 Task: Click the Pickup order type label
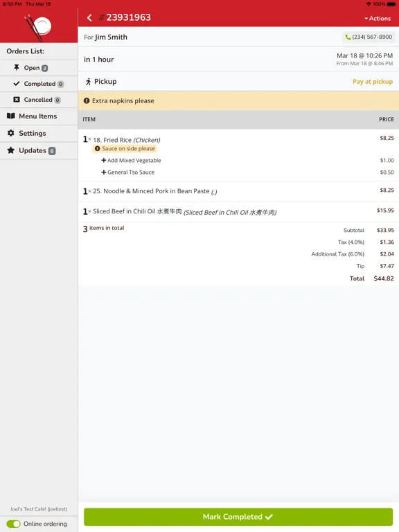(105, 82)
